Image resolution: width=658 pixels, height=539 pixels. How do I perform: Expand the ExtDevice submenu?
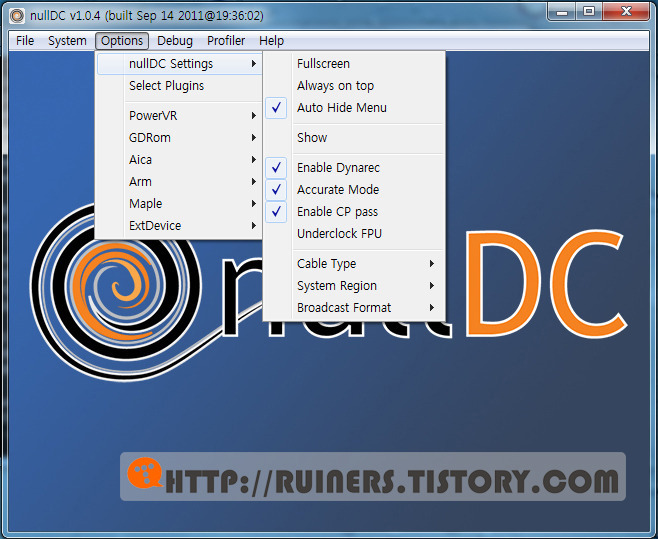click(x=179, y=225)
